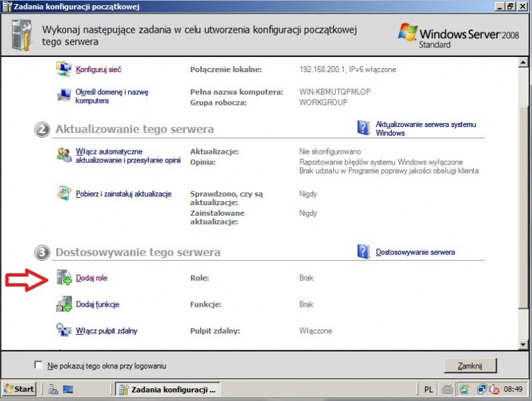
Task: Click the Windows Update tray icon
Action: click(x=463, y=389)
